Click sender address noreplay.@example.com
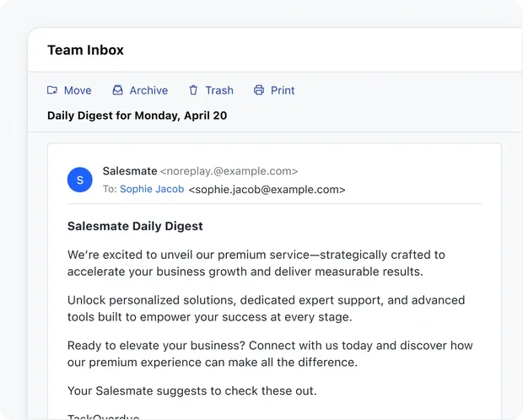This screenshot has width=523, height=420. coord(229,171)
